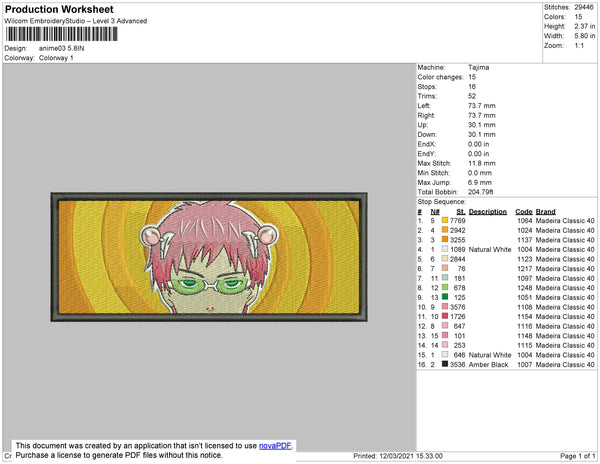The image size is (600, 464).
Task: Click the 'Brand' column header
Action: coord(545,212)
